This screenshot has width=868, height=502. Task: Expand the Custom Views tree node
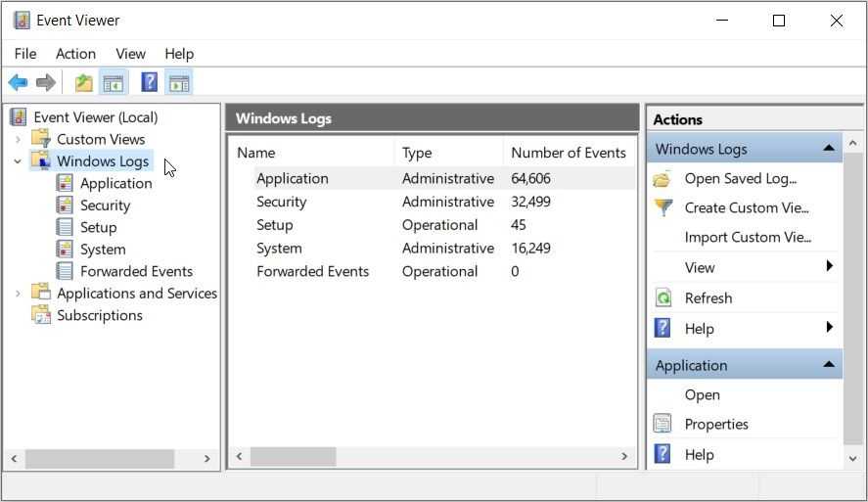pyautogui.click(x=18, y=140)
